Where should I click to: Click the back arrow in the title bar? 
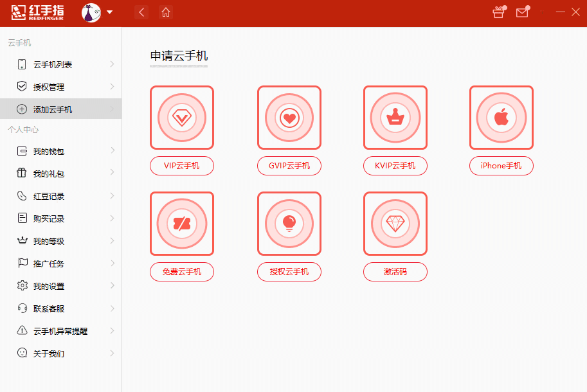[141, 12]
